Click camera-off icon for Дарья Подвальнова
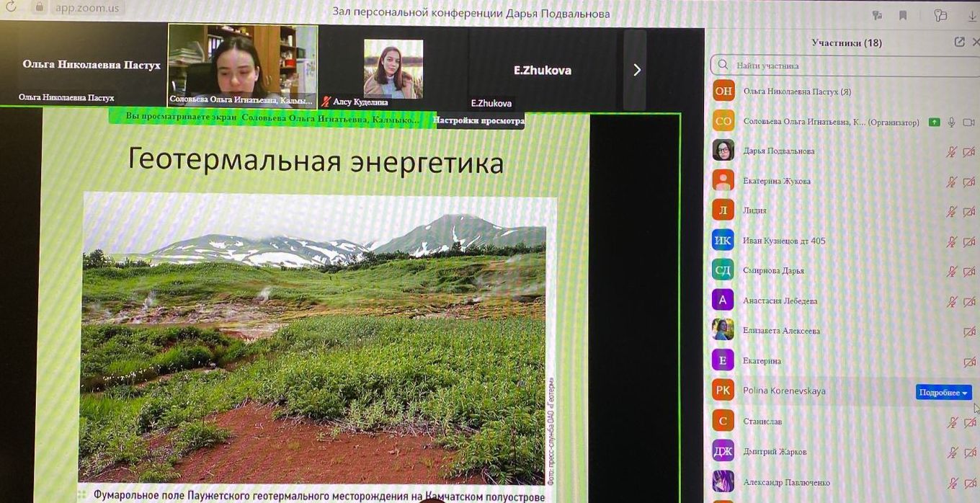 pos(969,152)
